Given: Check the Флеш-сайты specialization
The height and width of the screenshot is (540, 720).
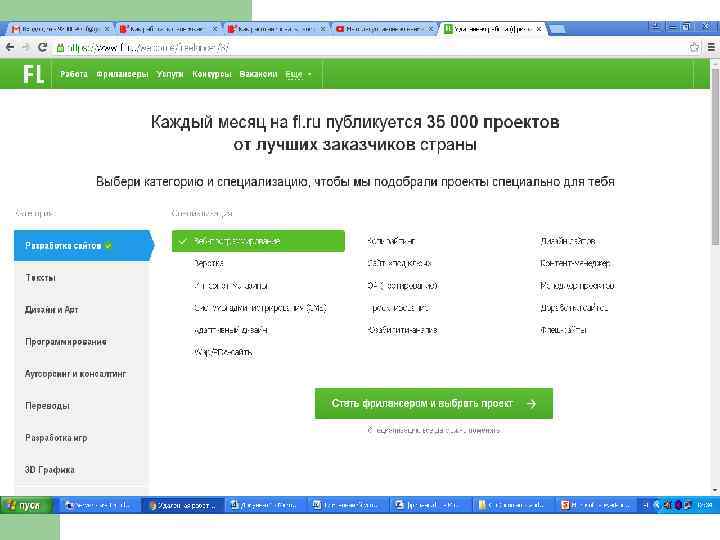Looking at the screenshot, I should coord(563,330).
